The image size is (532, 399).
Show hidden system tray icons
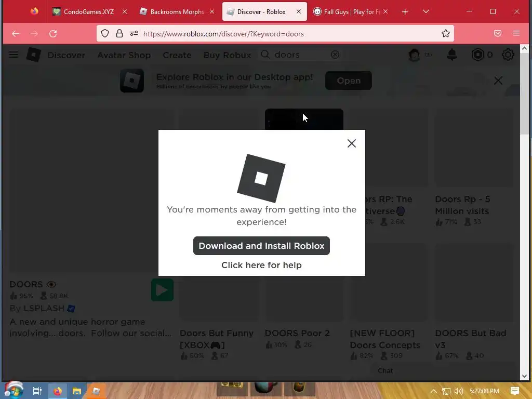(x=433, y=391)
